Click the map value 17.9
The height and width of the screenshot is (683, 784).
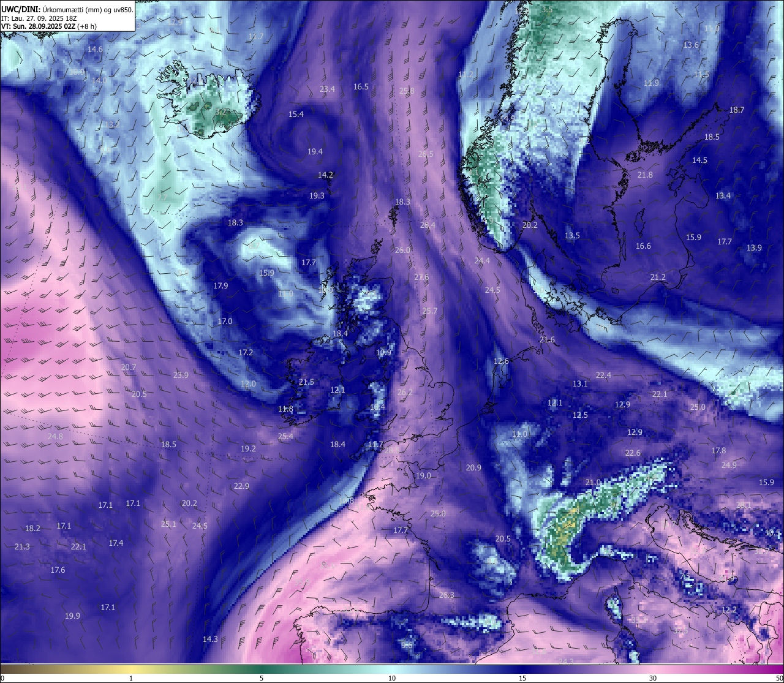pos(221,285)
